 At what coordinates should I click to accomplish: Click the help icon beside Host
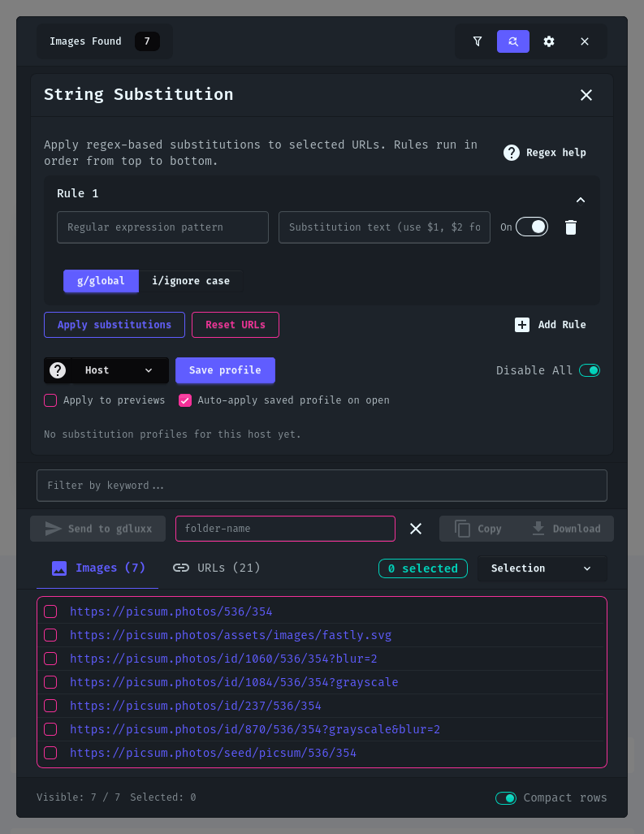(58, 370)
